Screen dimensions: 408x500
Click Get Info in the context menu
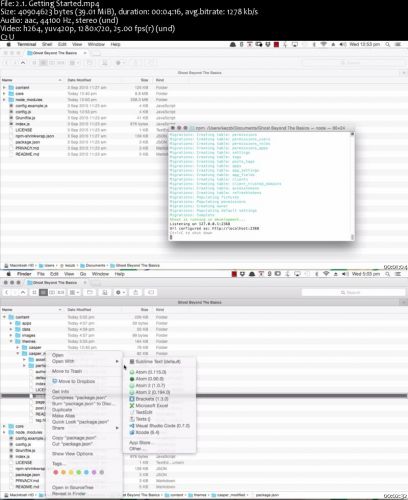(x=60, y=392)
